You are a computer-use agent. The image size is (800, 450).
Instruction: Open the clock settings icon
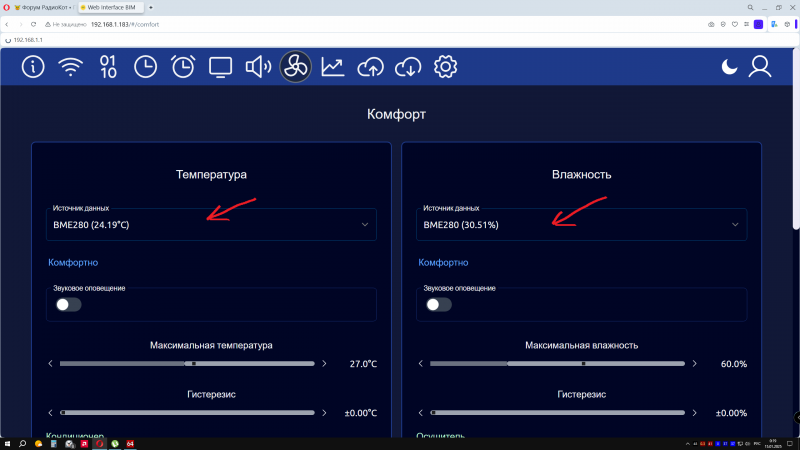coord(145,67)
